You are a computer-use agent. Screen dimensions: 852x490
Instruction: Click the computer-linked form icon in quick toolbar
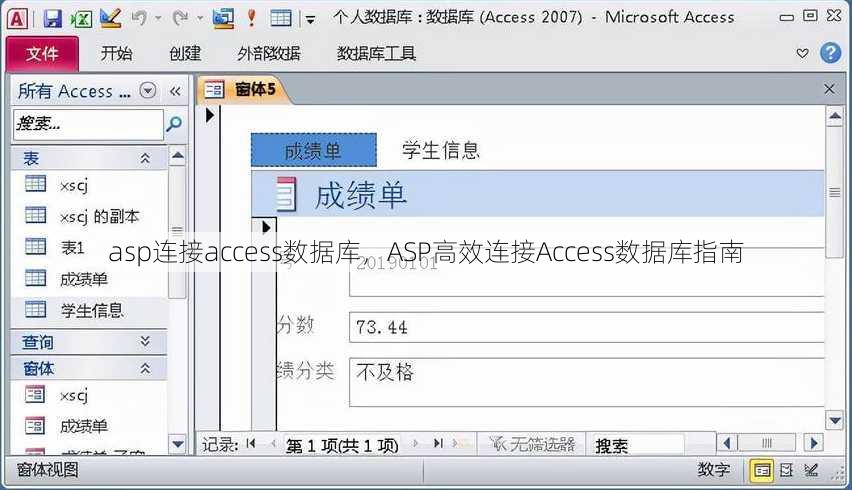pos(223,18)
